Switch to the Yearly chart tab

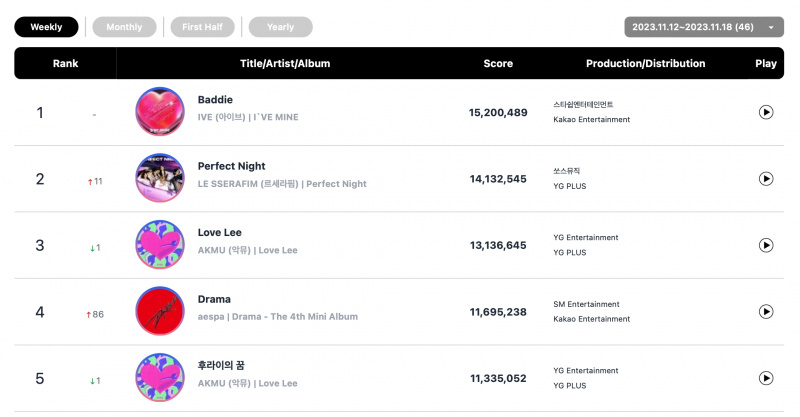[x=281, y=27]
